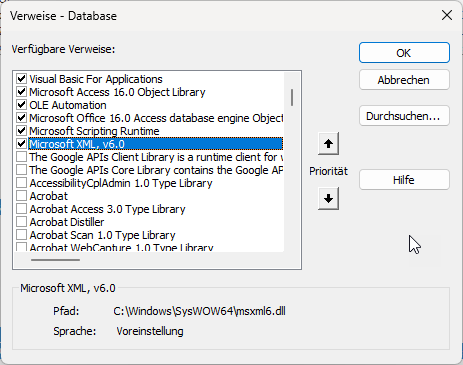Close the Verweise dialog with X

pyautogui.click(x=447, y=15)
